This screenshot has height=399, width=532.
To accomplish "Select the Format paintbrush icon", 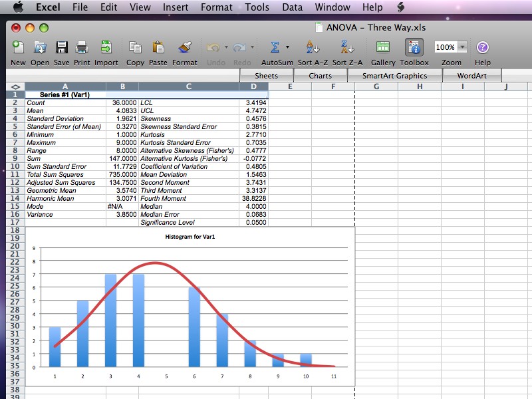I will point(184,48).
